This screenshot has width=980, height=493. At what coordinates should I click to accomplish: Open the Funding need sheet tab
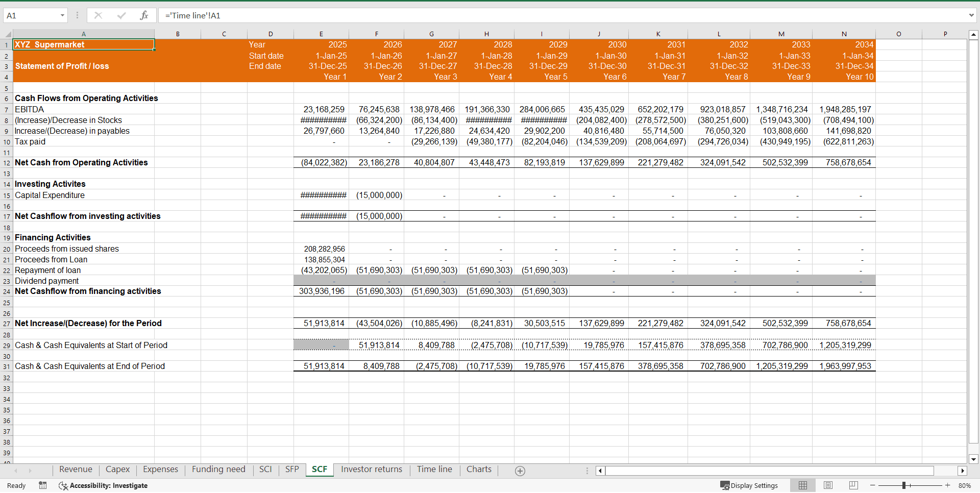218,470
